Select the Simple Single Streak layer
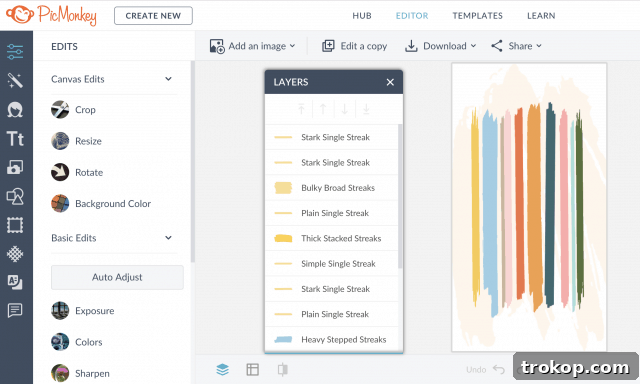 click(x=331, y=264)
